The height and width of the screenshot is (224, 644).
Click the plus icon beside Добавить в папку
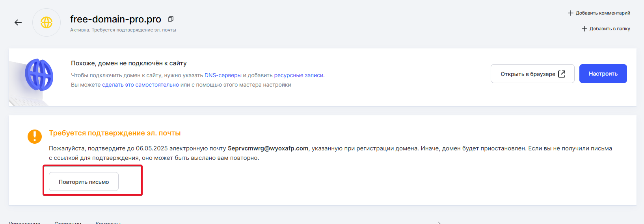click(x=584, y=29)
